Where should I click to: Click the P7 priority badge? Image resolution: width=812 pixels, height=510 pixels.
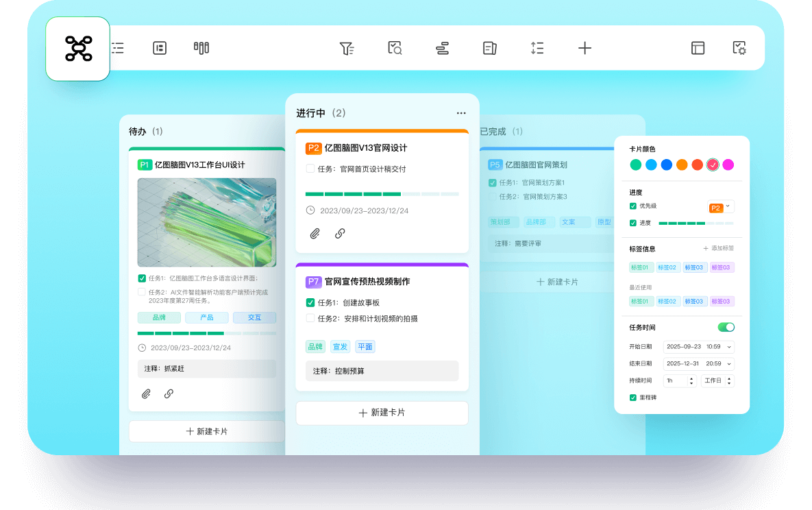click(x=313, y=282)
